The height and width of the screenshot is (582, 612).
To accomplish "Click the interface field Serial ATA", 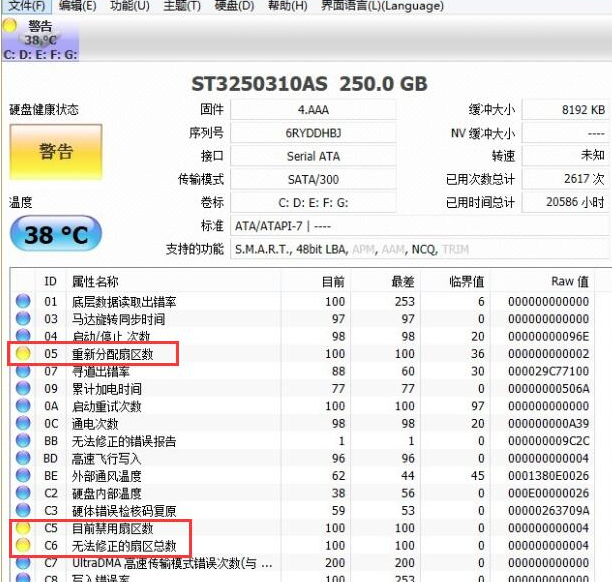I will [x=313, y=156].
